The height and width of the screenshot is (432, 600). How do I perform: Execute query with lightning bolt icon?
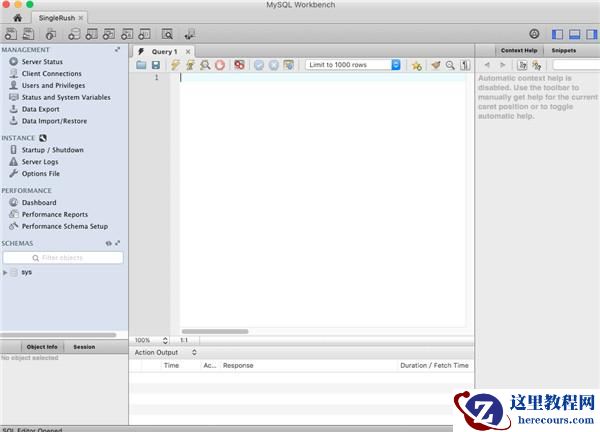click(175, 65)
